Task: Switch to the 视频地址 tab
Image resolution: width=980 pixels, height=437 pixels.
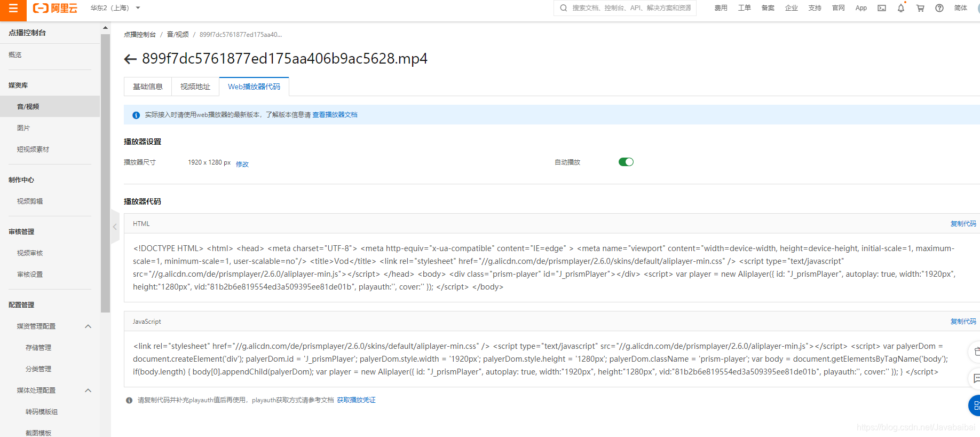Action: (x=195, y=87)
